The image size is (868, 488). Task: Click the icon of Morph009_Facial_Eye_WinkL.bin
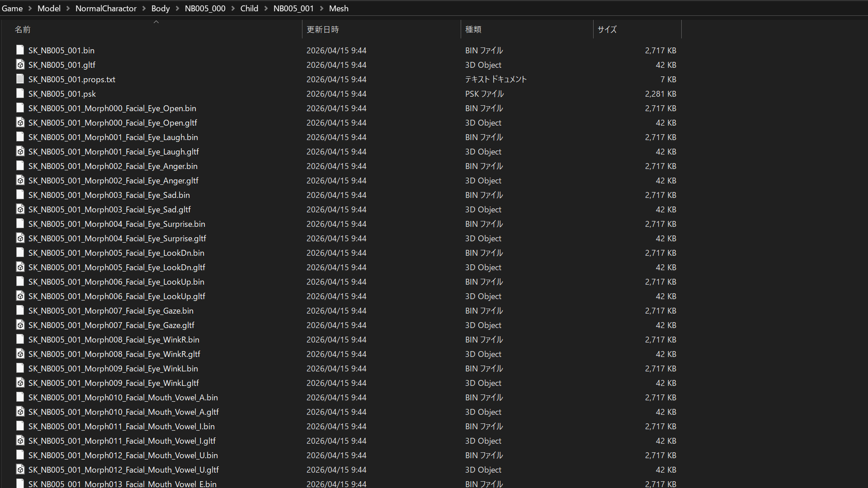[x=20, y=368]
